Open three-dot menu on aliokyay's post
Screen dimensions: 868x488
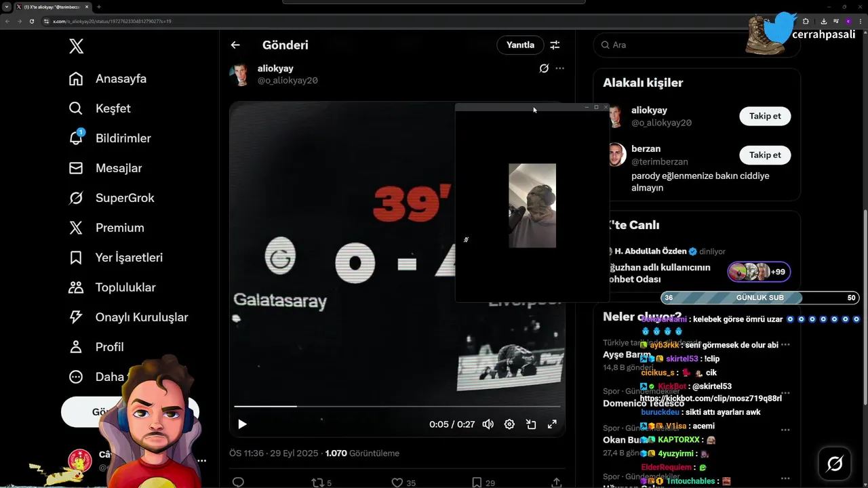pos(559,68)
